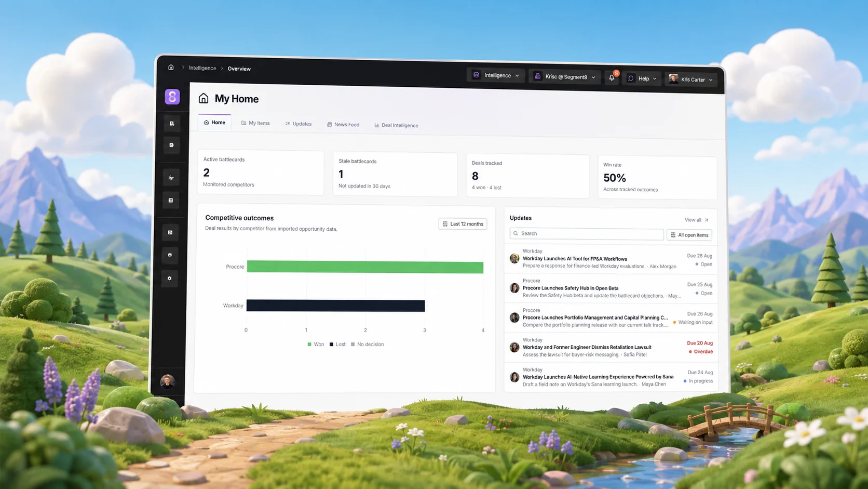Click the green Procore won bar
868x489 pixels.
(365, 267)
